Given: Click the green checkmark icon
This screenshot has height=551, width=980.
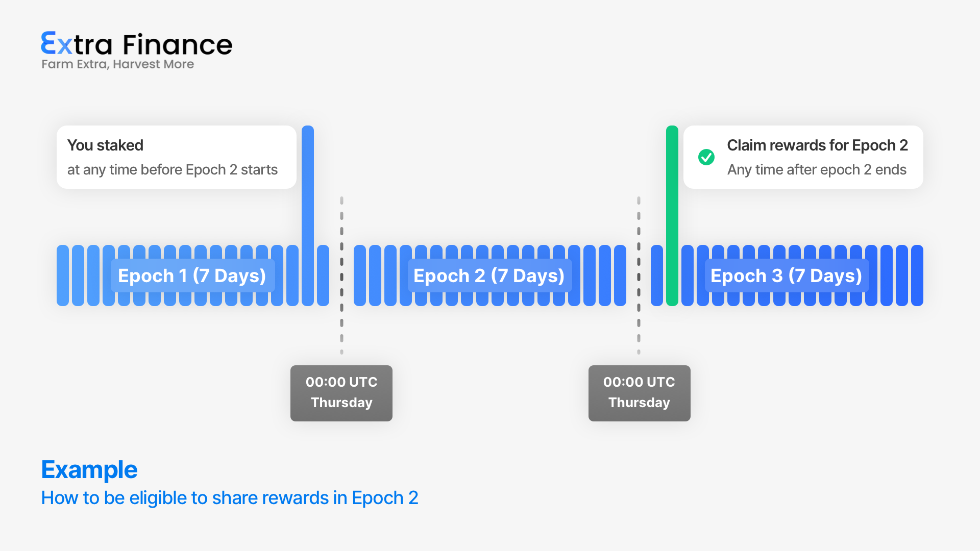Looking at the screenshot, I should (x=706, y=157).
